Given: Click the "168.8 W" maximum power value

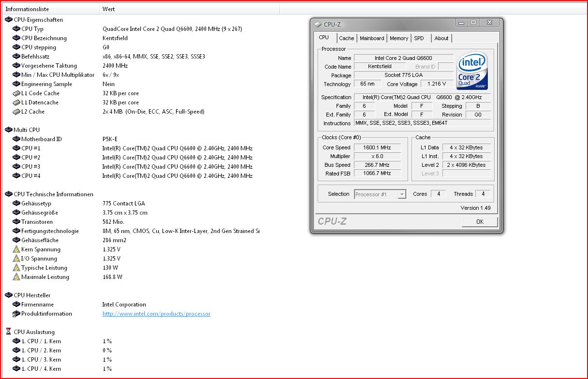Looking at the screenshot, I should [x=112, y=277].
